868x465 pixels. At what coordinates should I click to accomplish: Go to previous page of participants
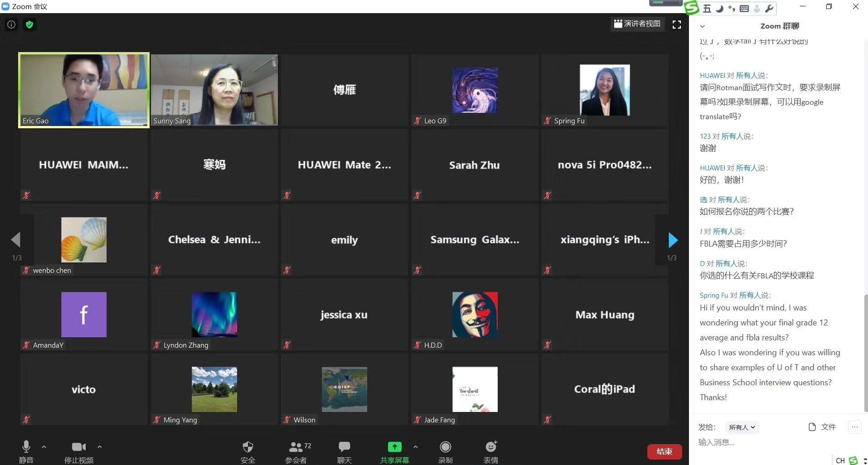click(x=16, y=239)
